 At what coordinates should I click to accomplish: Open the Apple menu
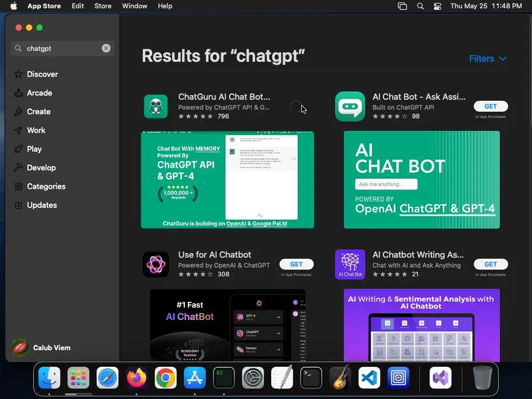[x=14, y=6]
